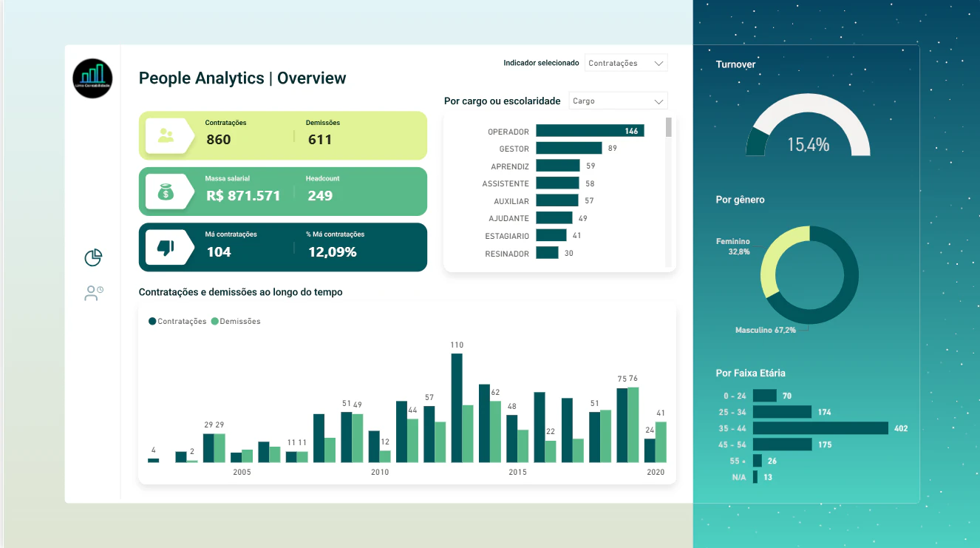980x548 pixels.
Task: Click the Massa salarial value R$ 871.571
Action: (x=243, y=195)
